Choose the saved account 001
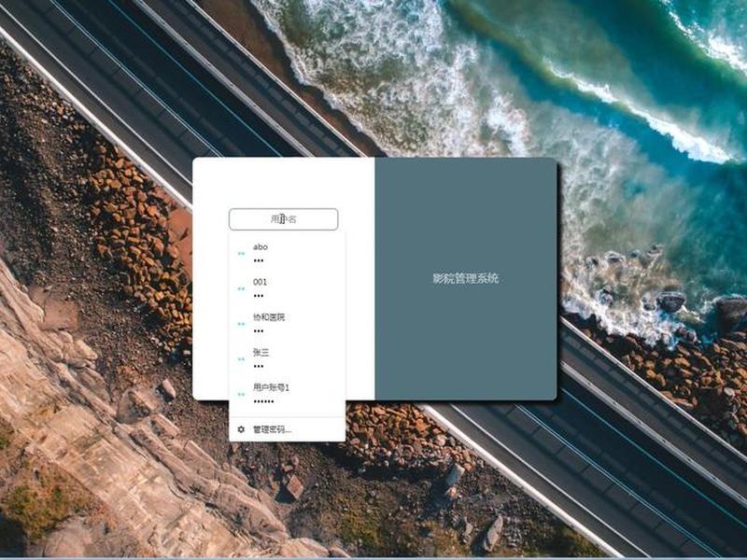 288,288
